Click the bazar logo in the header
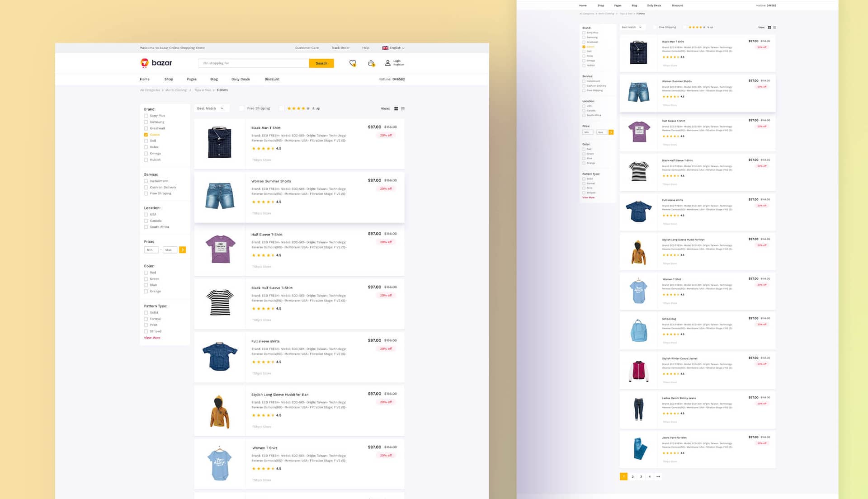Screen dimensions: 868x499 (156, 63)
